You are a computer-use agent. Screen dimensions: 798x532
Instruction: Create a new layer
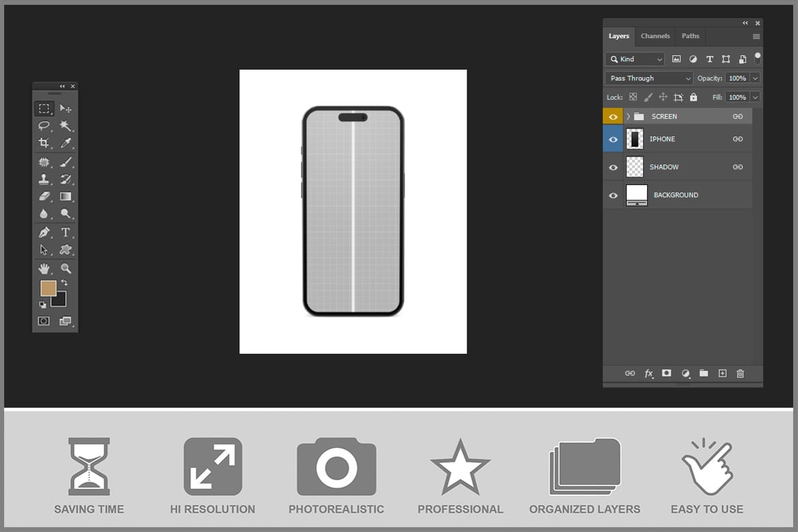click(x=722, y=373)
